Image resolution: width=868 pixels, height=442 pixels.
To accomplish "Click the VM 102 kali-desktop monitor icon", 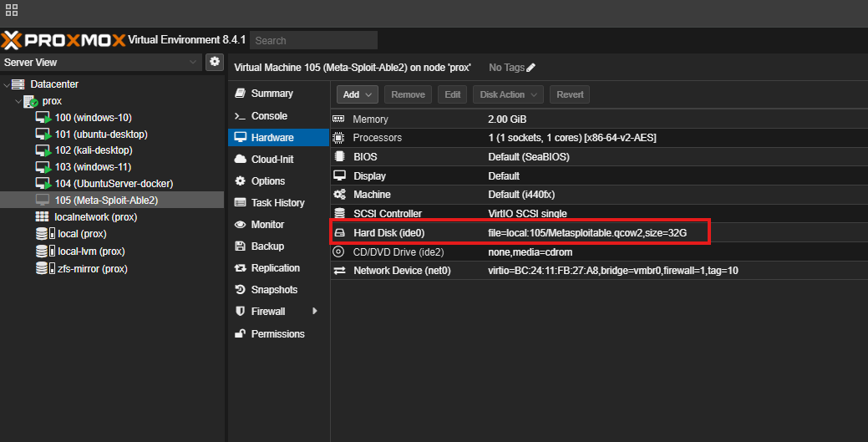I will [x=43, y=150].
